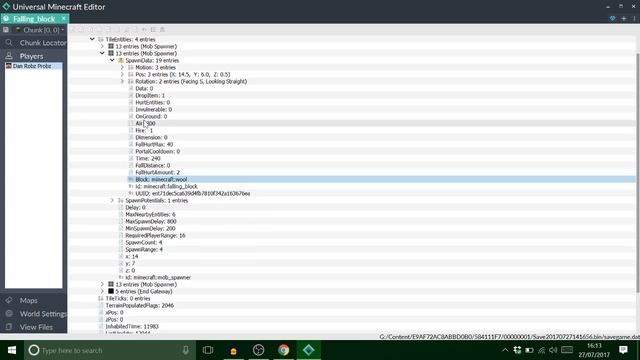Click the World Settings gear icon

coord(9,313)
